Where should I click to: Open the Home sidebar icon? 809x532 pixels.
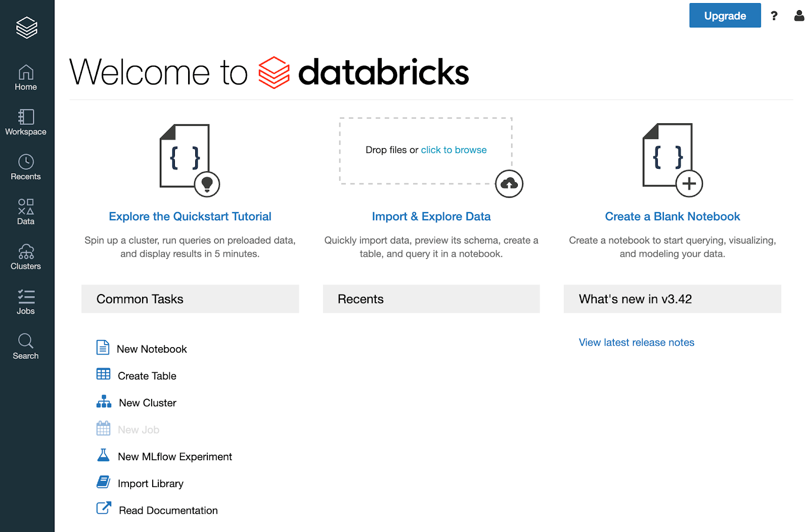(x=26, y=77)
